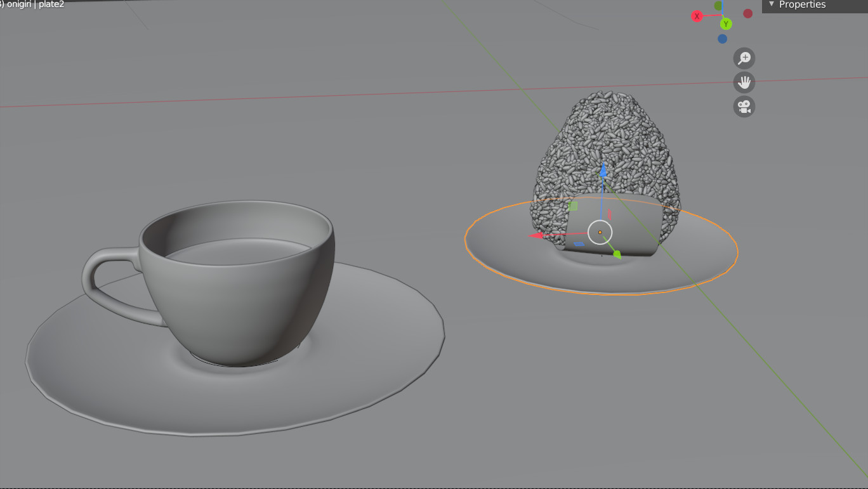868x489 pixels.
Task: Click the dark red -X ball on gizmo
Action: 747,13
